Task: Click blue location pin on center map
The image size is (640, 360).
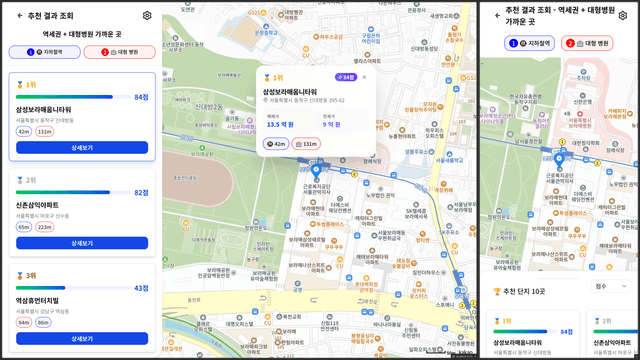Action: [316, 172]
